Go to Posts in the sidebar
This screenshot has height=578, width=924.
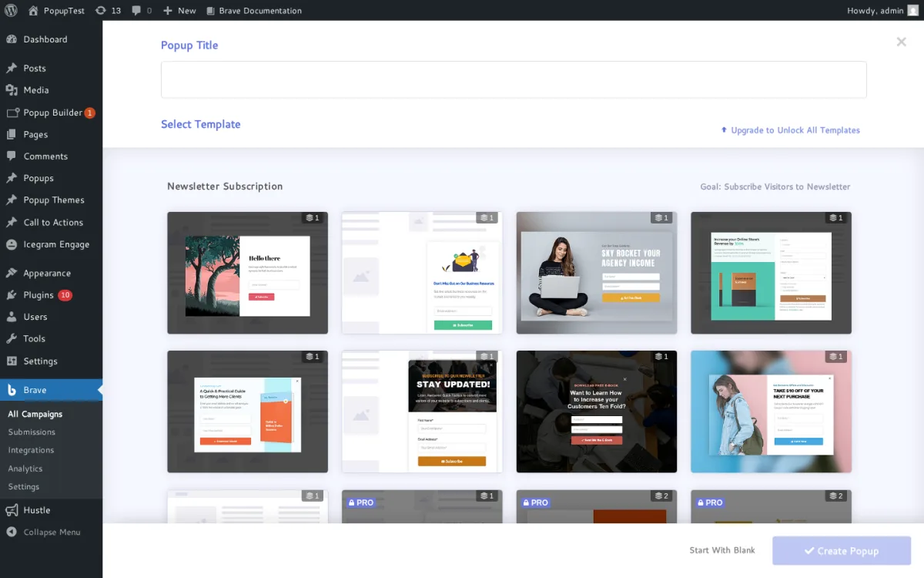51,68
